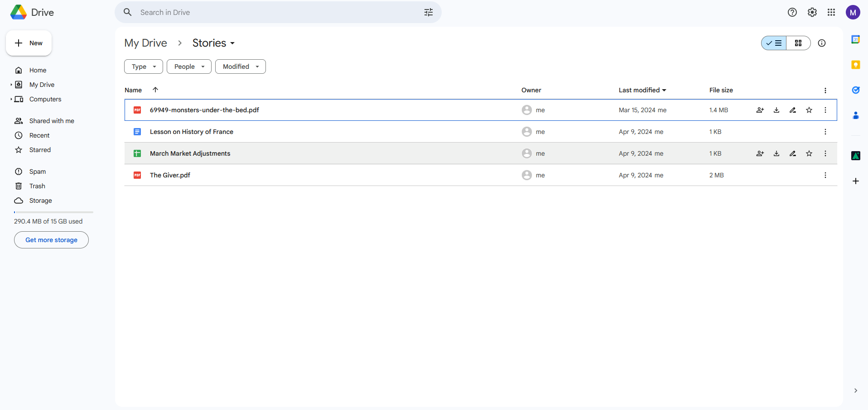Open more actions for monsters-under-the-bed PDF

(x=825, y=110)
